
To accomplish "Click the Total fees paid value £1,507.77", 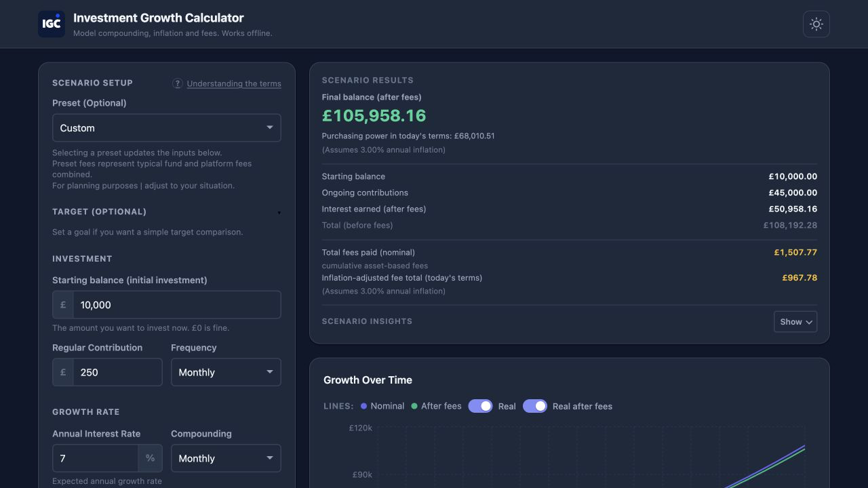I will 795,252.
